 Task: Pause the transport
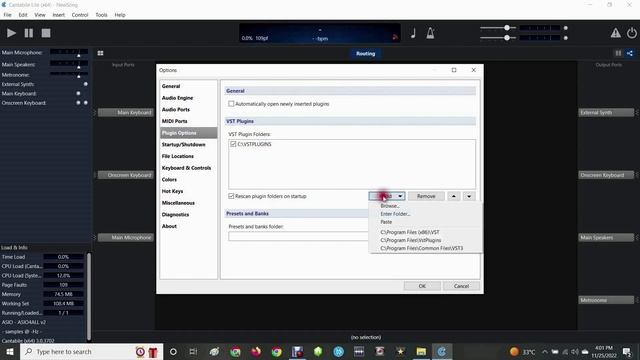point(29,33)
